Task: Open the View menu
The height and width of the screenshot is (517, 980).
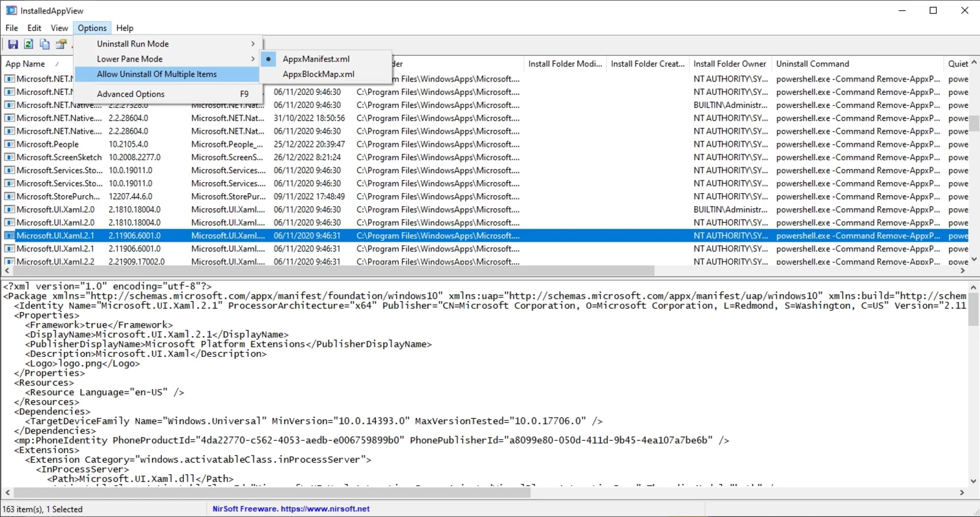Action: tap(60, 28)
